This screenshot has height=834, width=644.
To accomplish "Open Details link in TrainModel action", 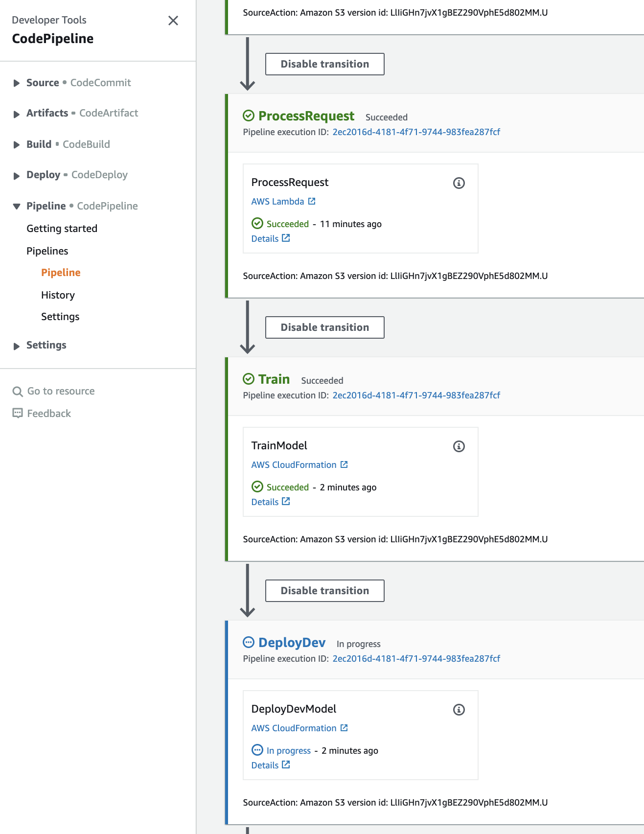I will pyautogui.click(x=265, y=502).
